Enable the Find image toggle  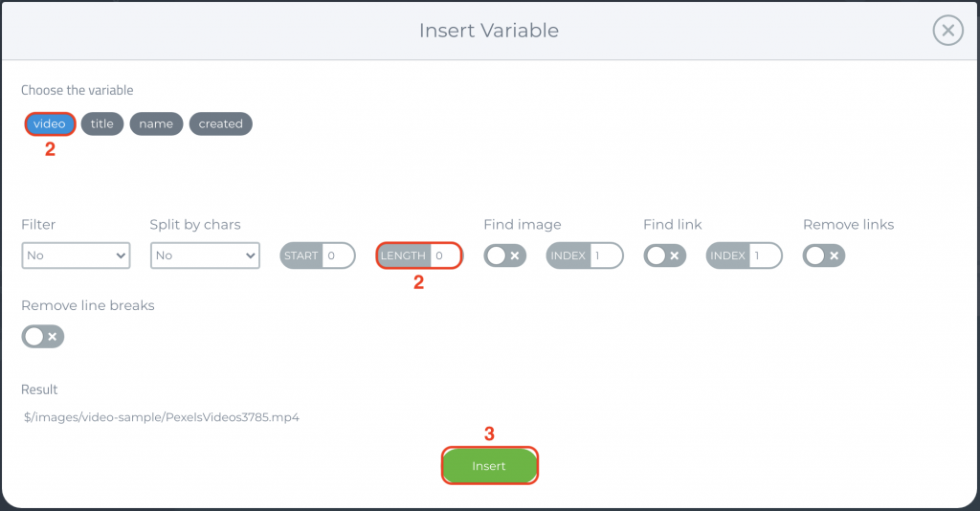pyautogui.click(x=505, y=255)
